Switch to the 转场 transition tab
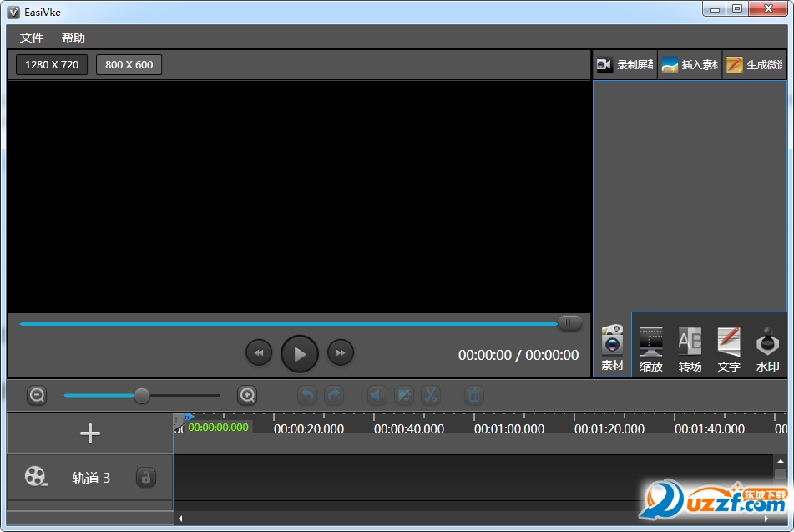 point(690,349)
